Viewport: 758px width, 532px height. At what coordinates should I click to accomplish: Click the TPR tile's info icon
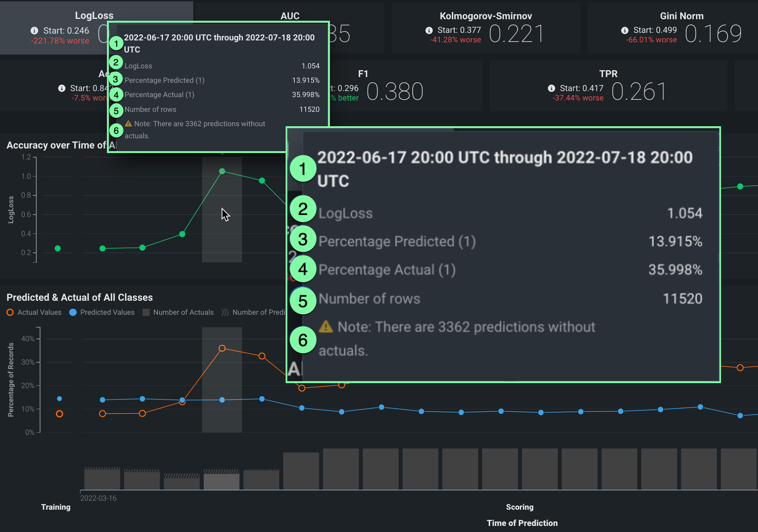click(552, 88)
